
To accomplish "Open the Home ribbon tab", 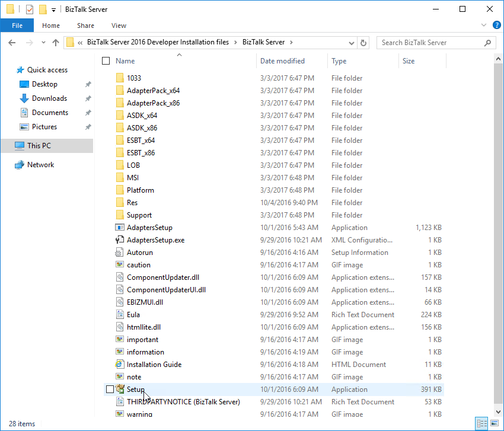I will pos(51,25).
